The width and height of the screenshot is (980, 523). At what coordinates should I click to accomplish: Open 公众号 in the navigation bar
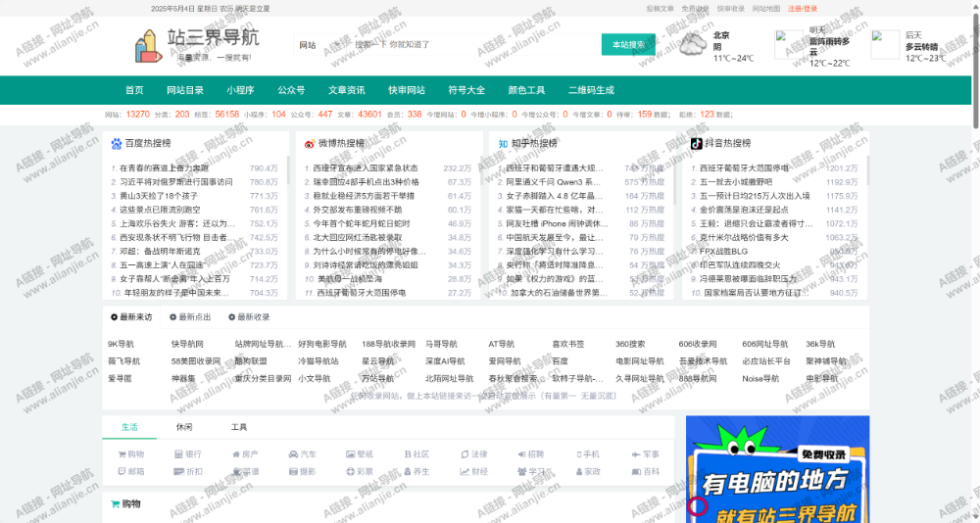[x=291, y=90]
